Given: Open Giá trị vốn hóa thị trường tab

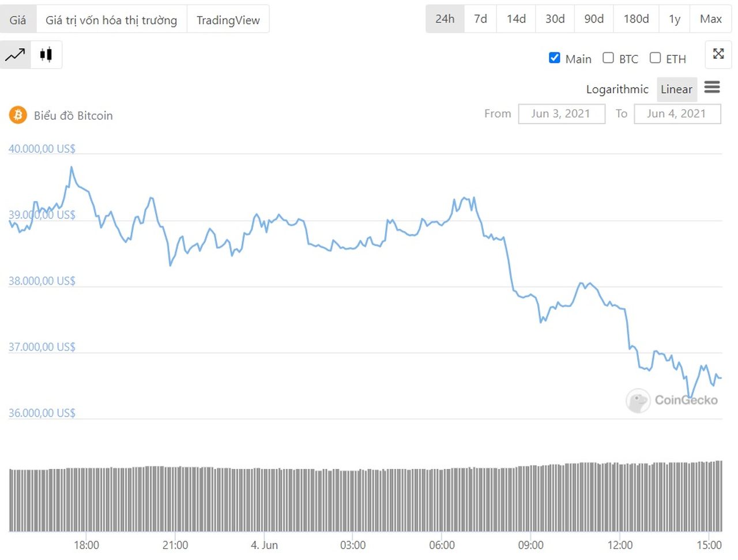Looking at the screenshot, I should coord(111,20).
